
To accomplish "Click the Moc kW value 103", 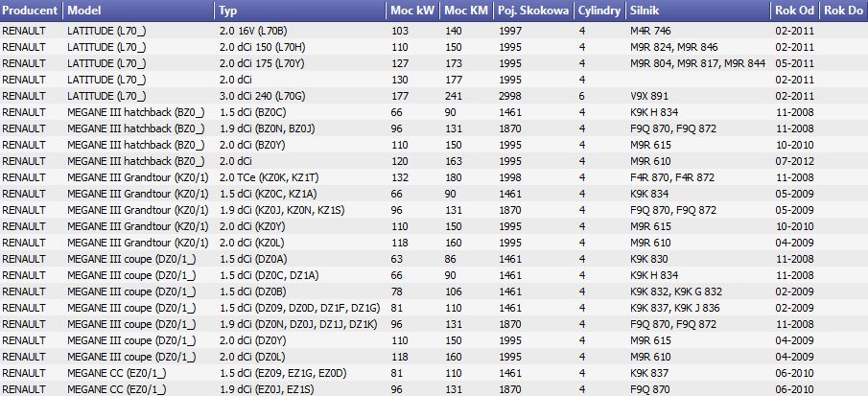I will pos(399,31).
